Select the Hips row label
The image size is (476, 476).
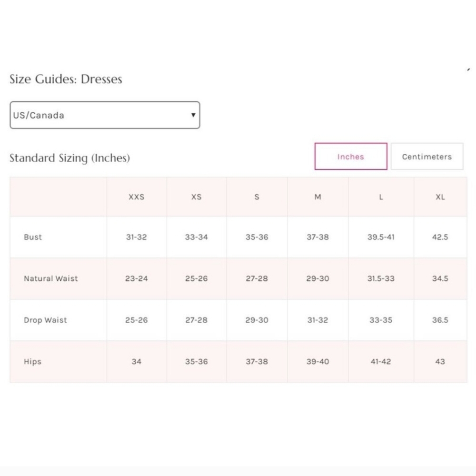coord(32,362)
